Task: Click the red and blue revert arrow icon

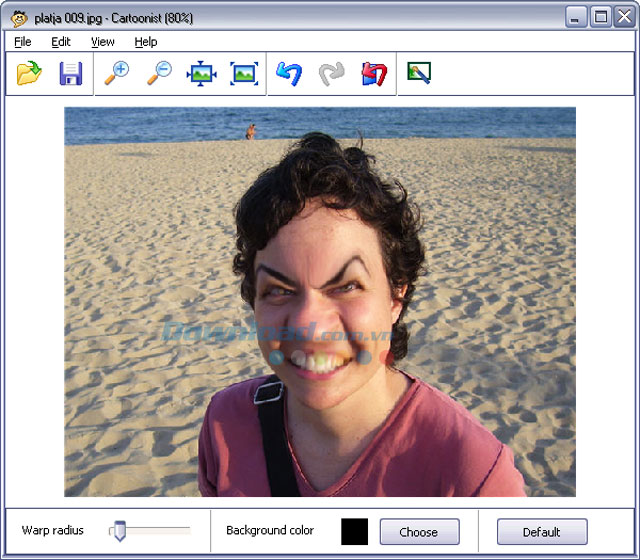Action: tap(374, 73)
